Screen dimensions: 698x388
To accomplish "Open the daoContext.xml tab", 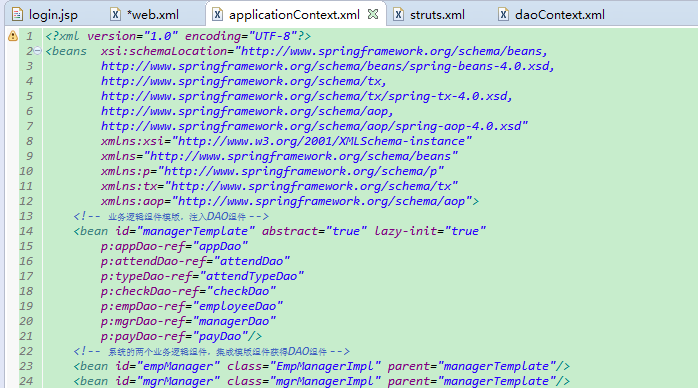I will tap(560, 15).
